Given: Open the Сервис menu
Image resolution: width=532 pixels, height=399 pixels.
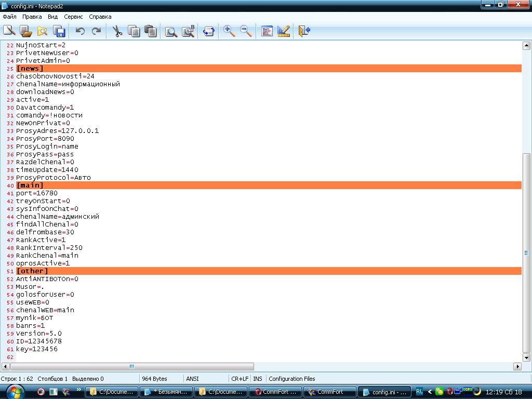Looking at the screenshot, I should [x=73, y=17].
